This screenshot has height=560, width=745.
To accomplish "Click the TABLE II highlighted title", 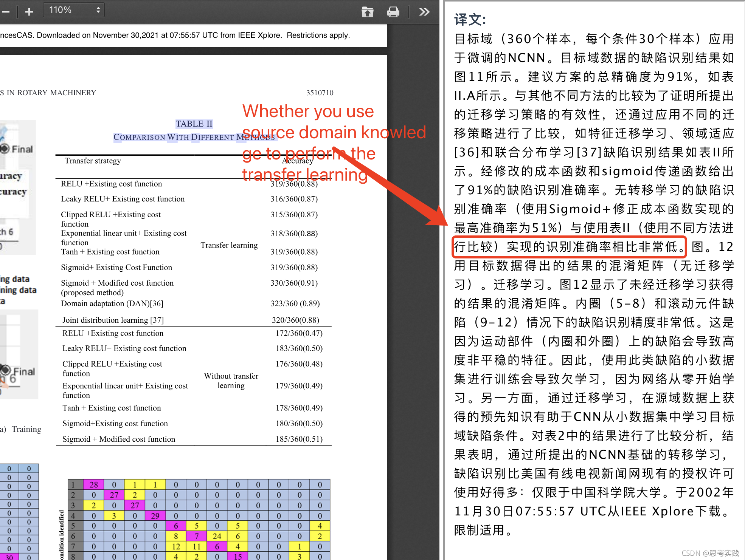I will tap(194, 124).
